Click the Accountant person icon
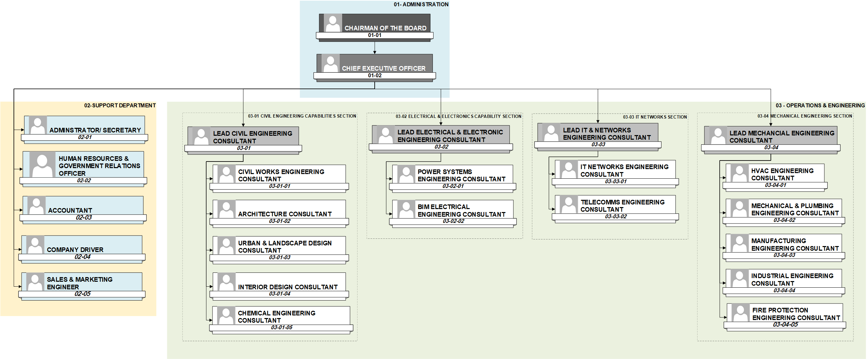Image resolution: width=868 pixels, height=359 pixels. pos(36,205)
